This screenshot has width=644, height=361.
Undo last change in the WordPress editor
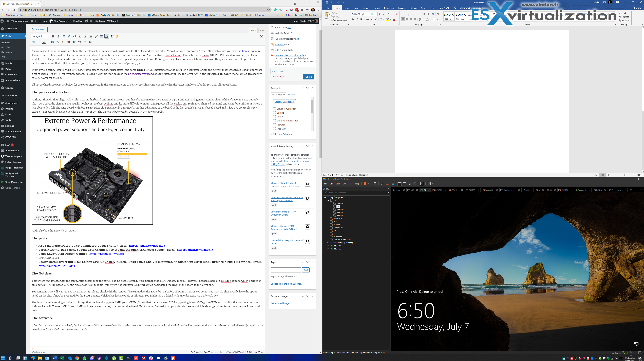tap(80, 42)
